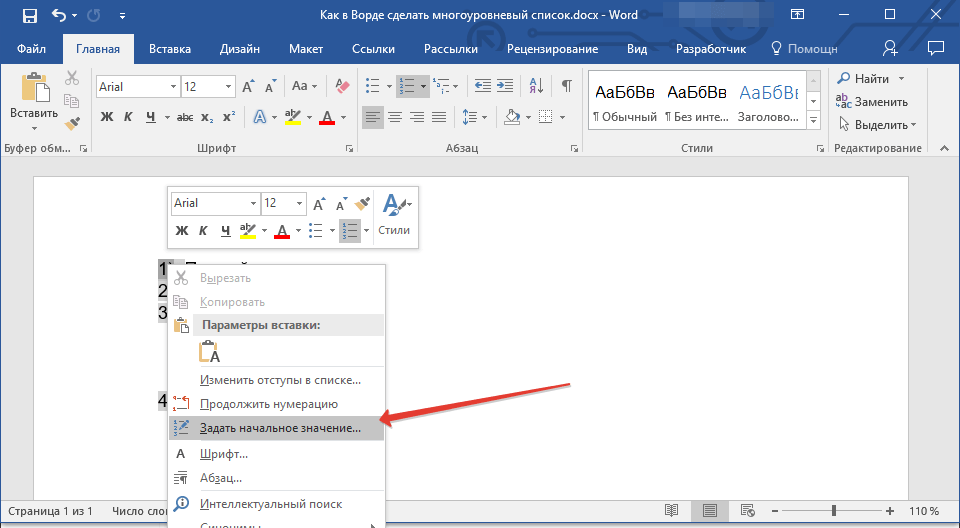Click the Paste (Вставить) clipboard icon

coord(34,92)
